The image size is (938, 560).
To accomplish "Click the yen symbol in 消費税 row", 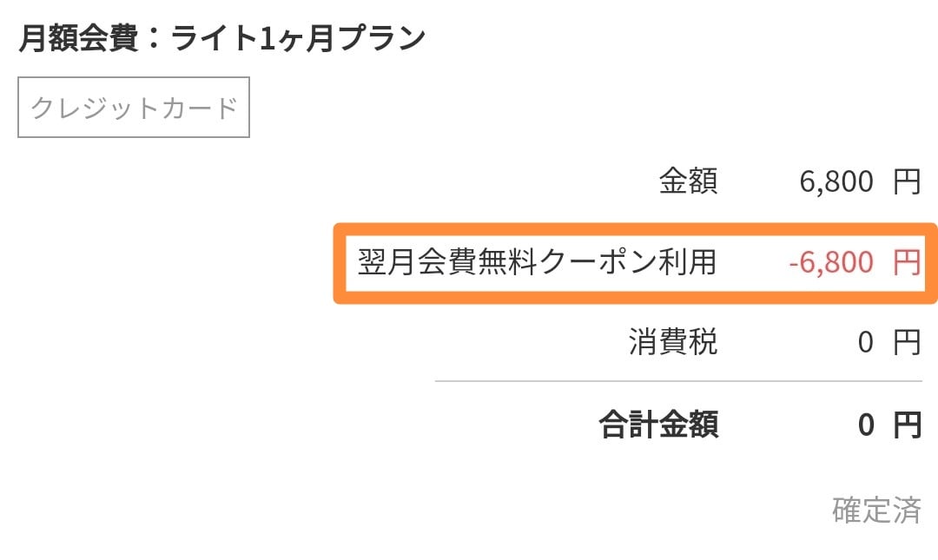I will [906, 342].
